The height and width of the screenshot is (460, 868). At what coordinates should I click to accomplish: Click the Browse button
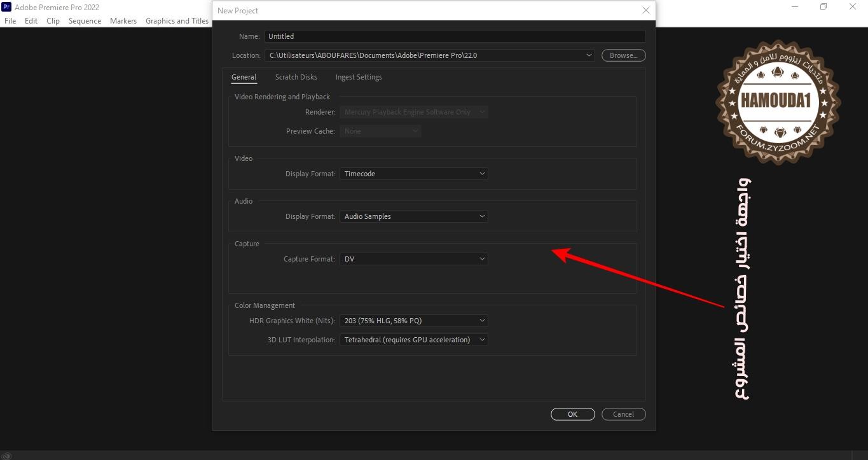coord(623,55)
